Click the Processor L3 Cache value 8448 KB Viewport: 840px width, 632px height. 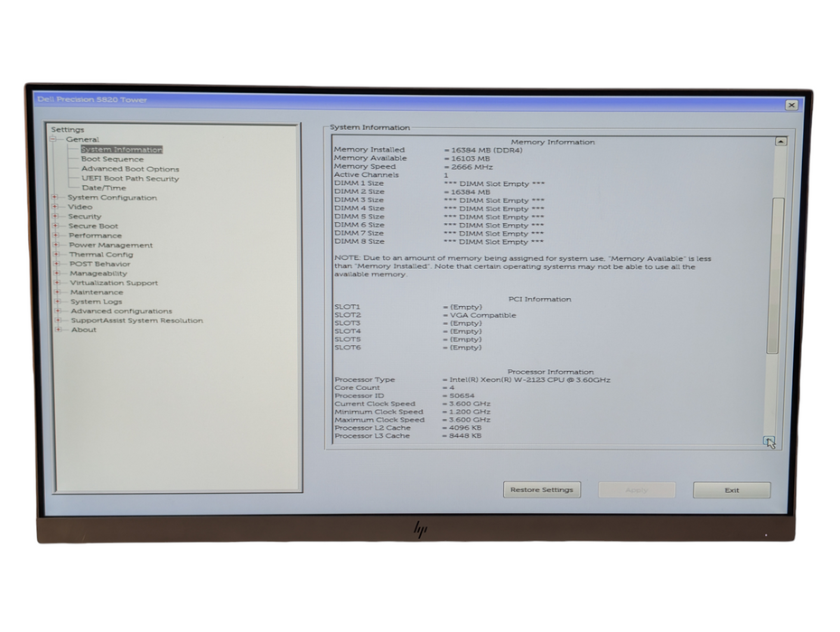click(x=465, y=436)
